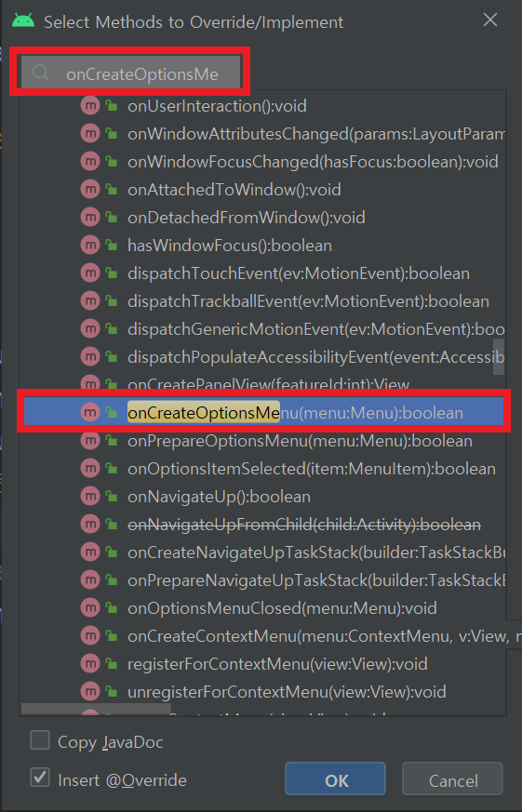This screenshot has width=522, height=812.
Task: Select onNavigateUp():boolean row
Action: click(262, 497)
